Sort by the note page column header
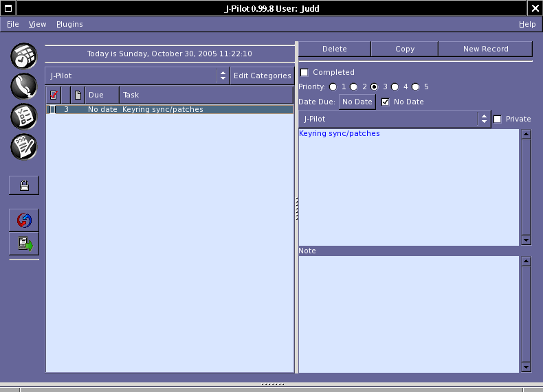The height and width of the screenshot is (392, 543). pyautogui.click(x=78, y=95)
